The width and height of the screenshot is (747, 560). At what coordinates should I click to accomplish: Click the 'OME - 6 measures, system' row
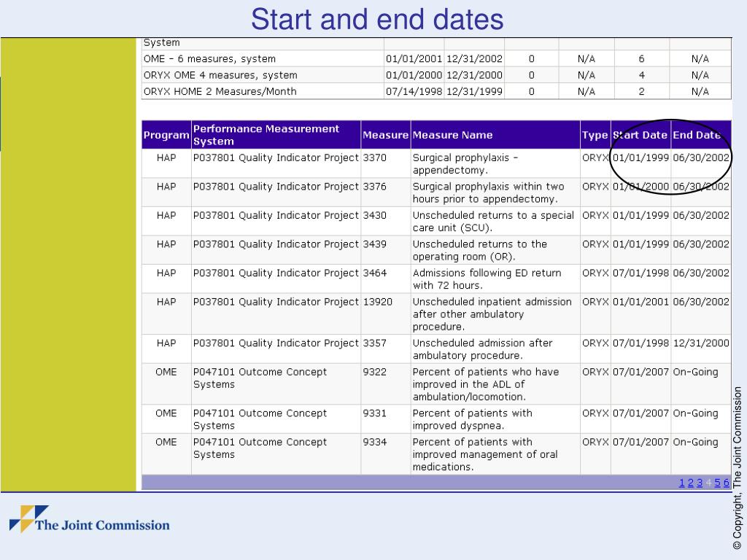(x=436, y=58)
